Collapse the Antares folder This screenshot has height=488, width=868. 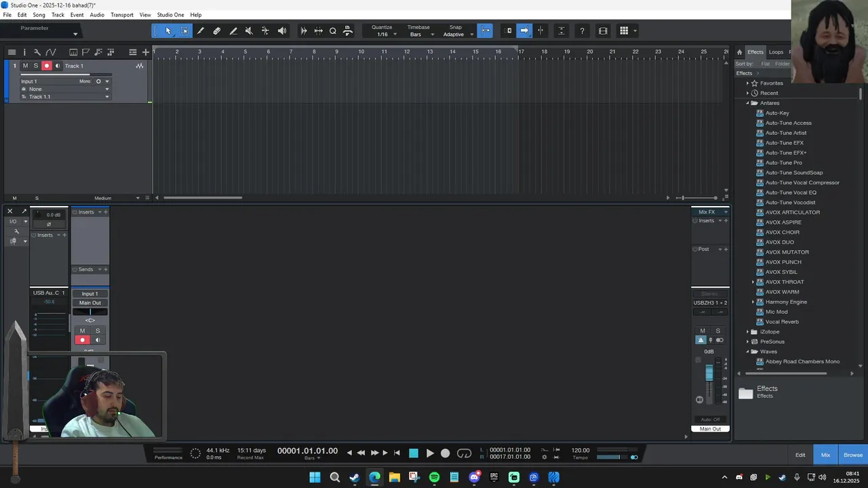pos(747,103)
